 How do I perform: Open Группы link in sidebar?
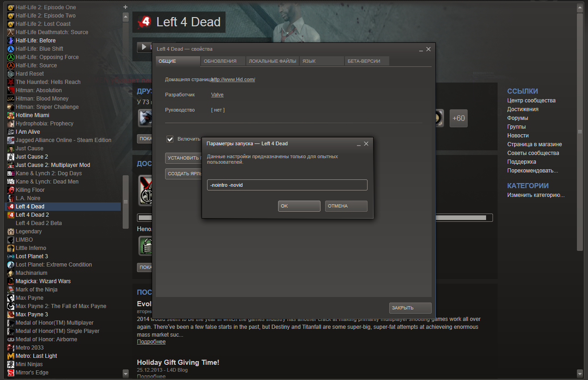pyautogui.click(x=517, y=127)
